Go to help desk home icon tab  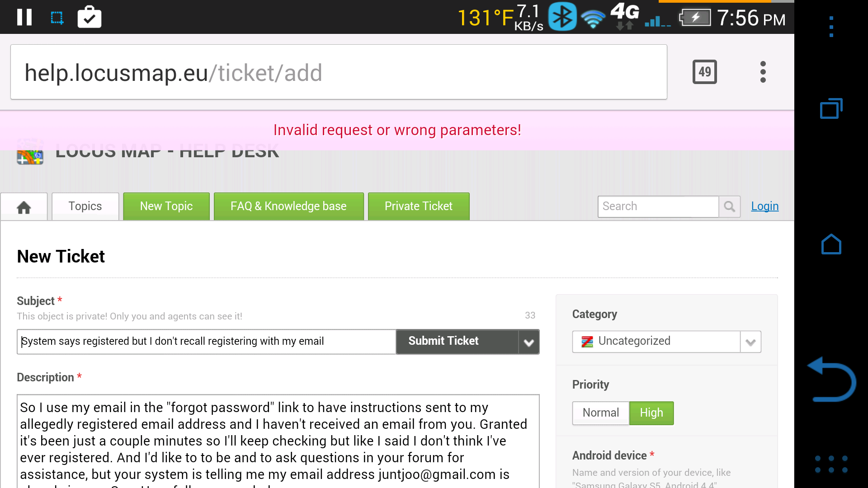coord(24,207)
